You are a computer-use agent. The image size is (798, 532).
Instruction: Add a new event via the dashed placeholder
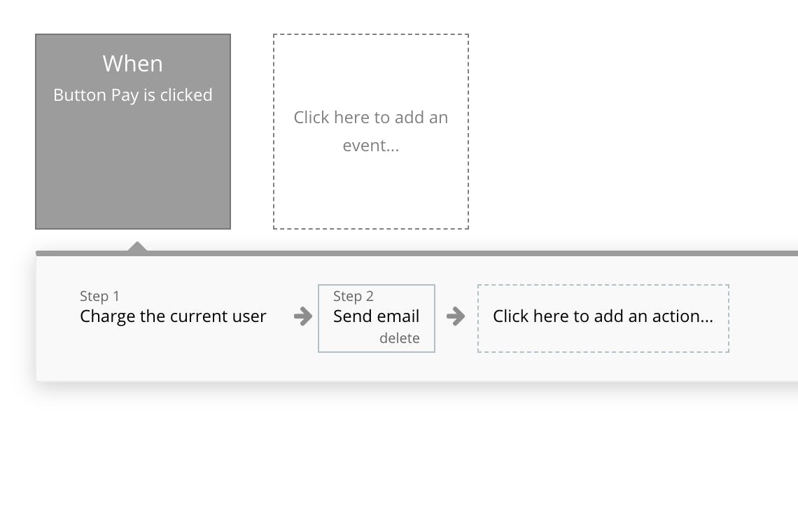tap(370, 132)
